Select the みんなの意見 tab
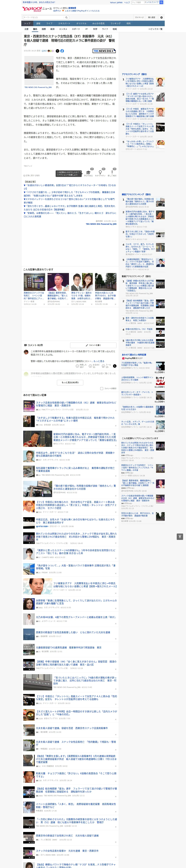This screenshot has width=186, height=868. point(99,24)
